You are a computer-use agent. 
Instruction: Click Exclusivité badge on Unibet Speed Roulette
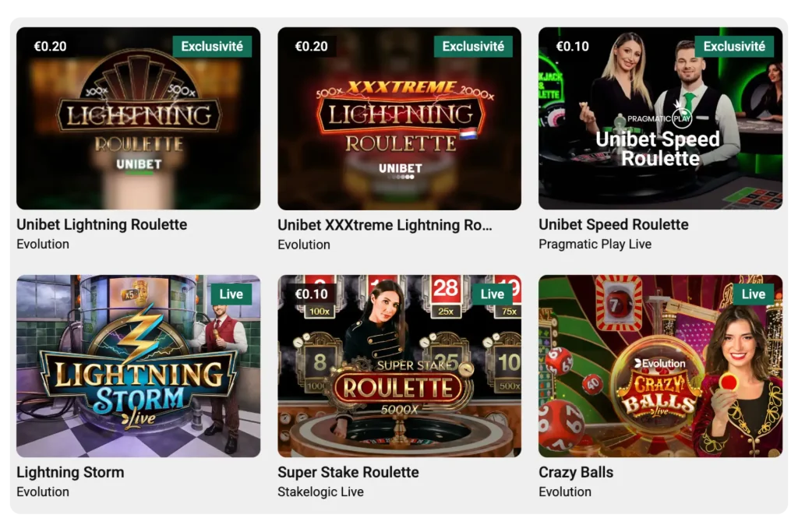734,46
